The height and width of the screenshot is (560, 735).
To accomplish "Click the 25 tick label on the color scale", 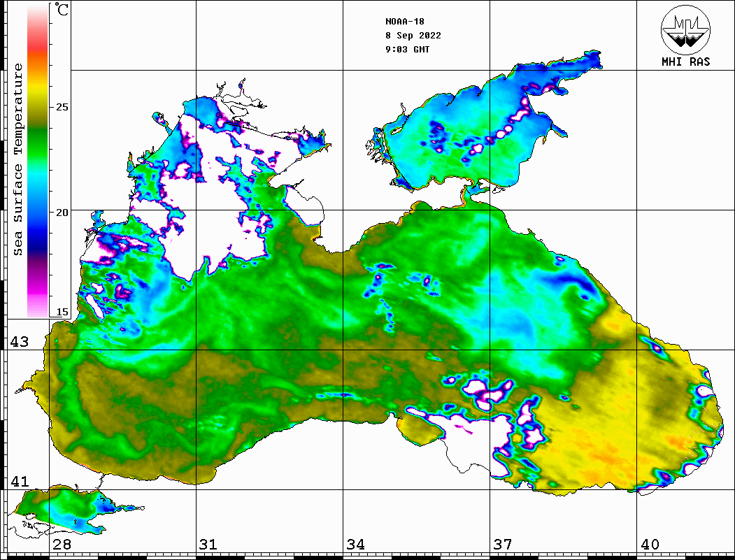I will coord(62,107).
